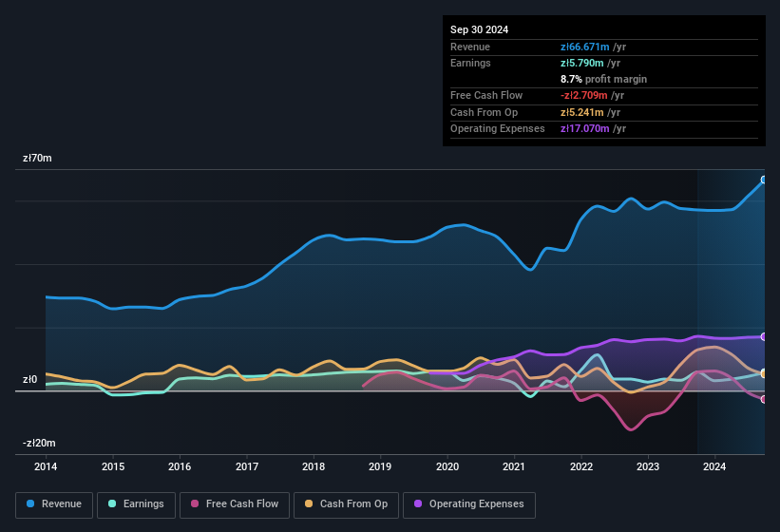
Task: Click the Revenue label in tooltip
Action: (x=470, y=47)
